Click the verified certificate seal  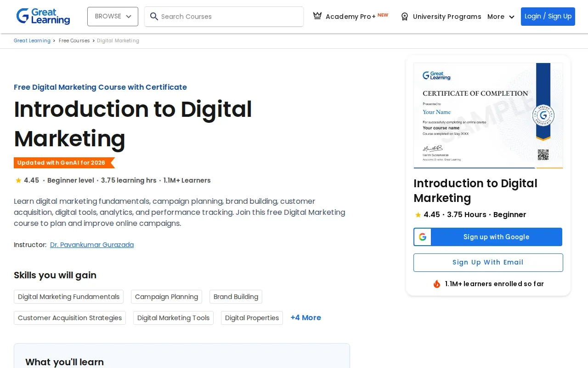[543, 115]
